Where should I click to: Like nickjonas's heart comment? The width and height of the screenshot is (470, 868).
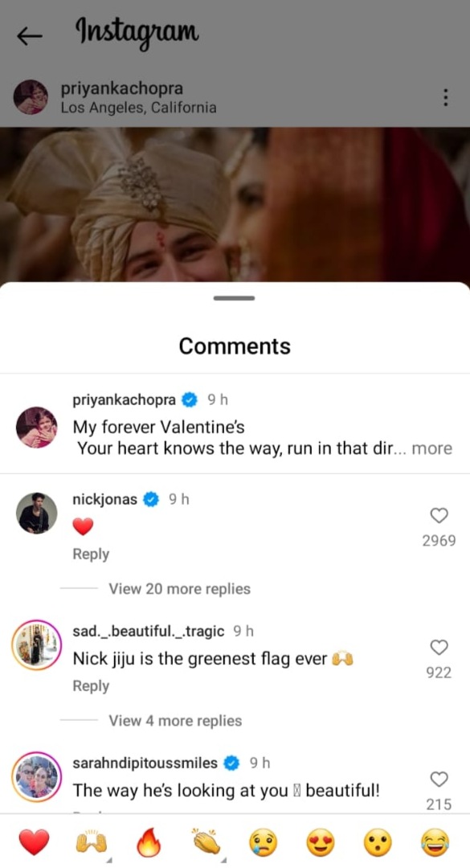point(438,516)
